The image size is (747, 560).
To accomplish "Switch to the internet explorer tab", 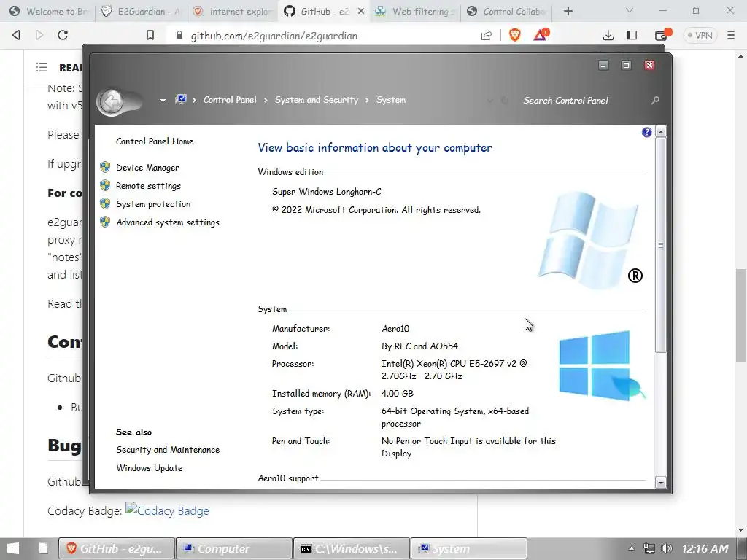I will (233, 11).
